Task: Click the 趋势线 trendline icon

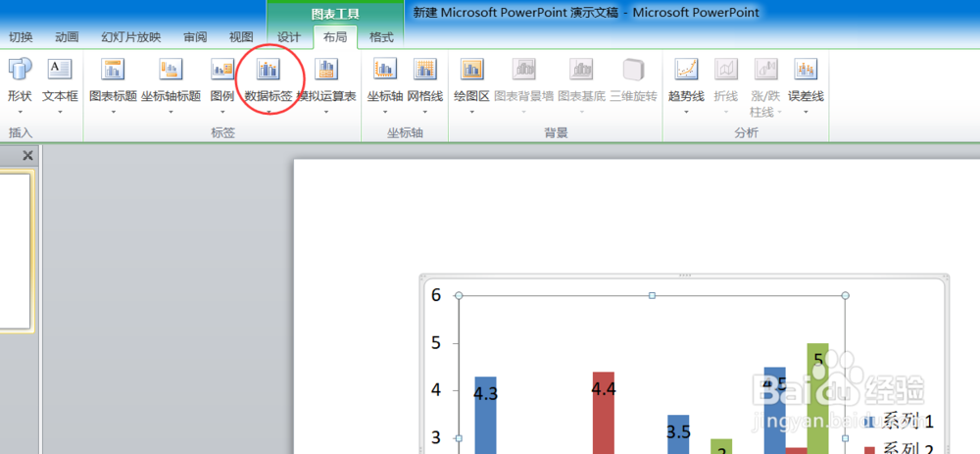Action: (x=686, y=69)
